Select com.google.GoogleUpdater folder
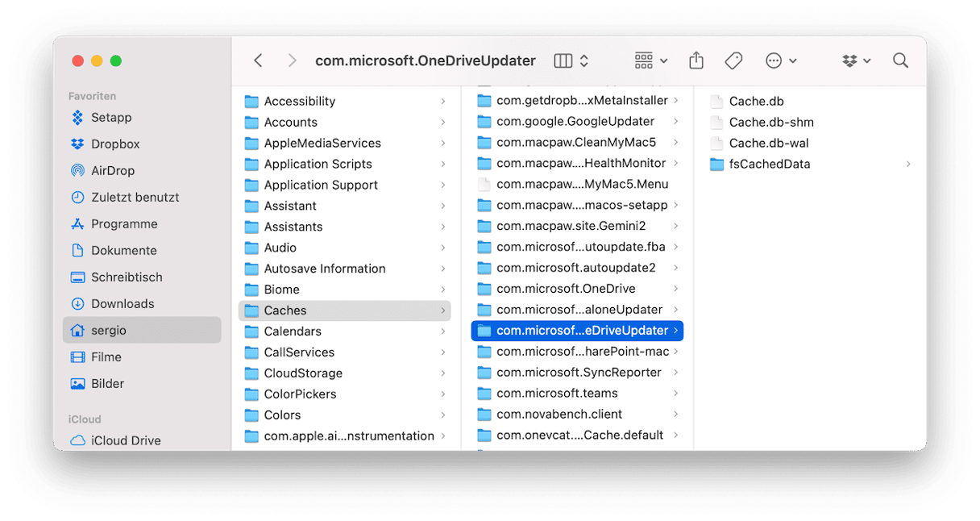Screen dimensions: 980x521 575,122
